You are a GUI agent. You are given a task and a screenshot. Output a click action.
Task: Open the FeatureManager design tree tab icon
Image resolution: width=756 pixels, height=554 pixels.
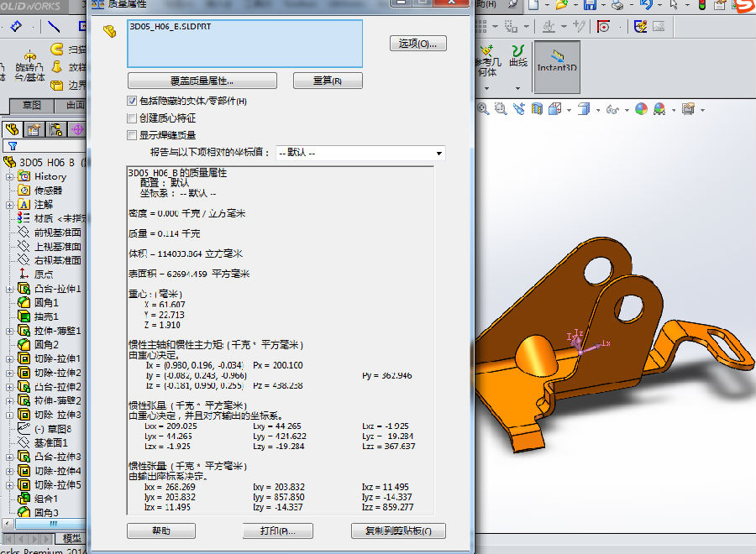point(13,128)
